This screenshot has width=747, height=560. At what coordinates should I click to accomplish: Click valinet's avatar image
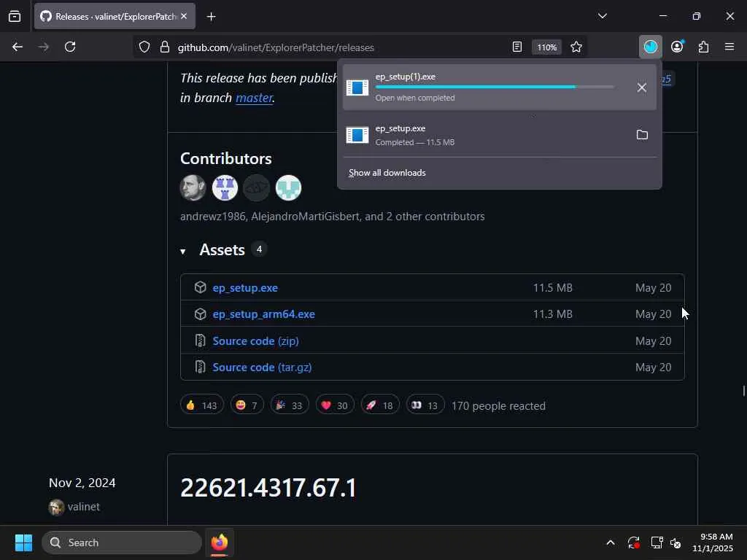(x=56, y=507)
